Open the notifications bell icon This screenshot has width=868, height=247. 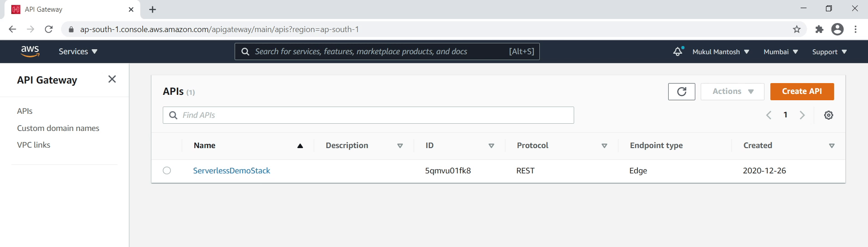pyautogui.click(x=677, y=51)
